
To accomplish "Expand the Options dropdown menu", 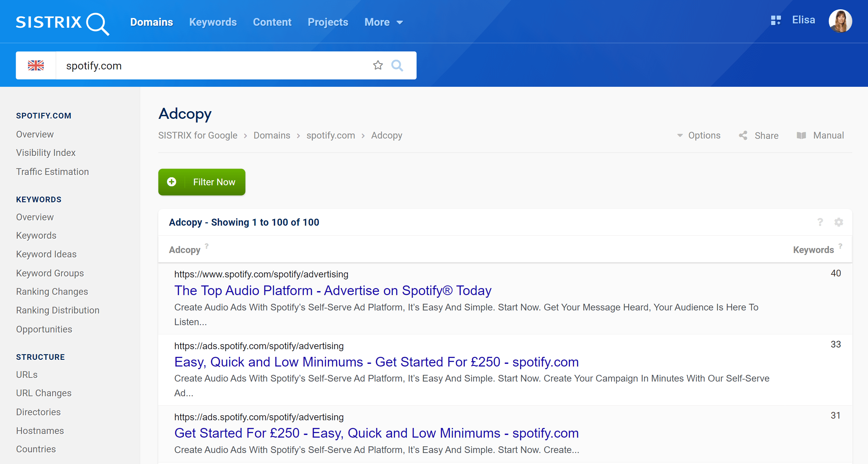I will (x=699, y=135).
